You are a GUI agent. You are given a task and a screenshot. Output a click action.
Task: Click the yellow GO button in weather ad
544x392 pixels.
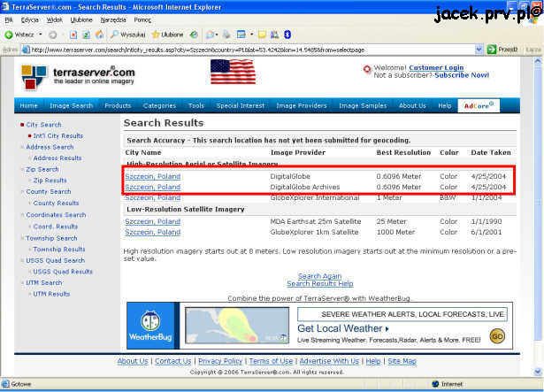(497, 336)
